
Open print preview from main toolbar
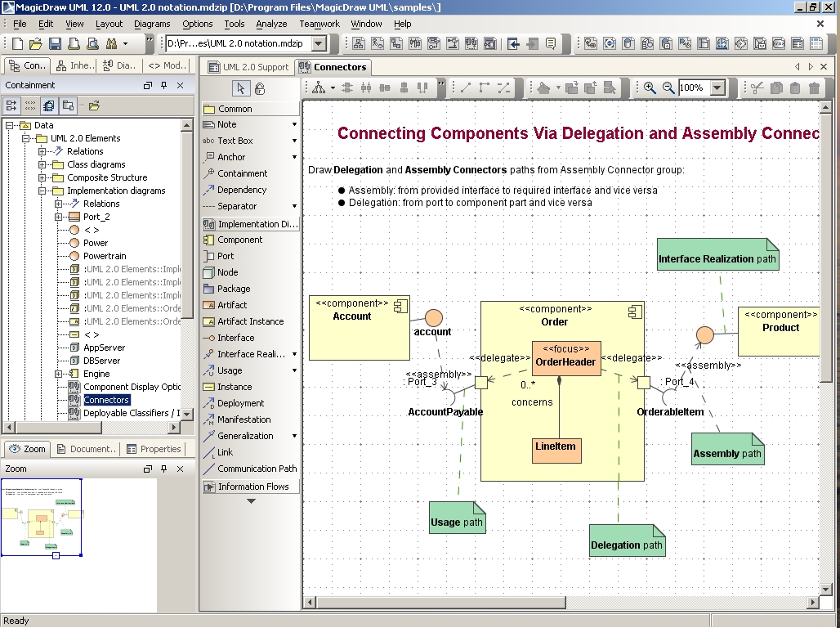point(92,43)
